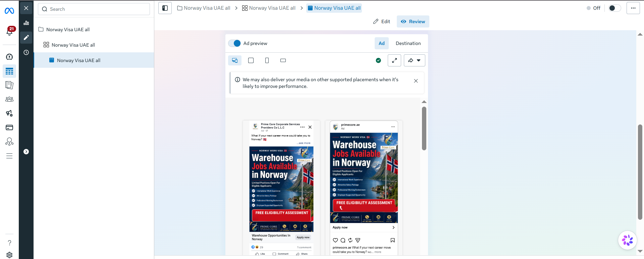The height and width of the screenshot is (259, 644).
Task: Toggle the Ad preview switch
Action: pos(234,43)
